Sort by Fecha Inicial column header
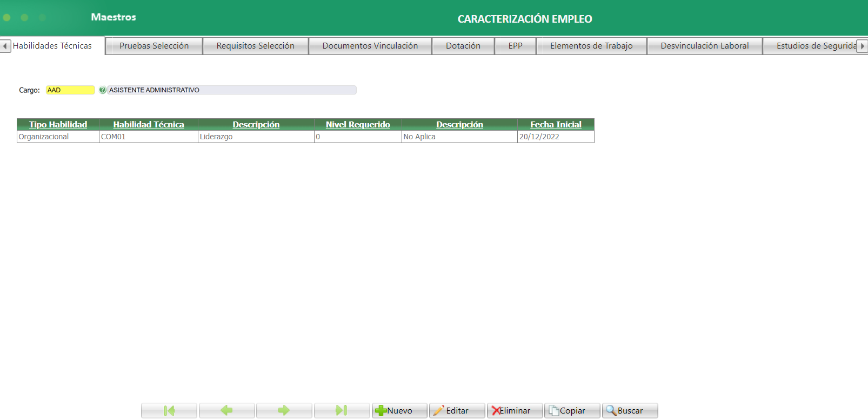868x420 pixels. pyautogui.click(x=556, y=125)
